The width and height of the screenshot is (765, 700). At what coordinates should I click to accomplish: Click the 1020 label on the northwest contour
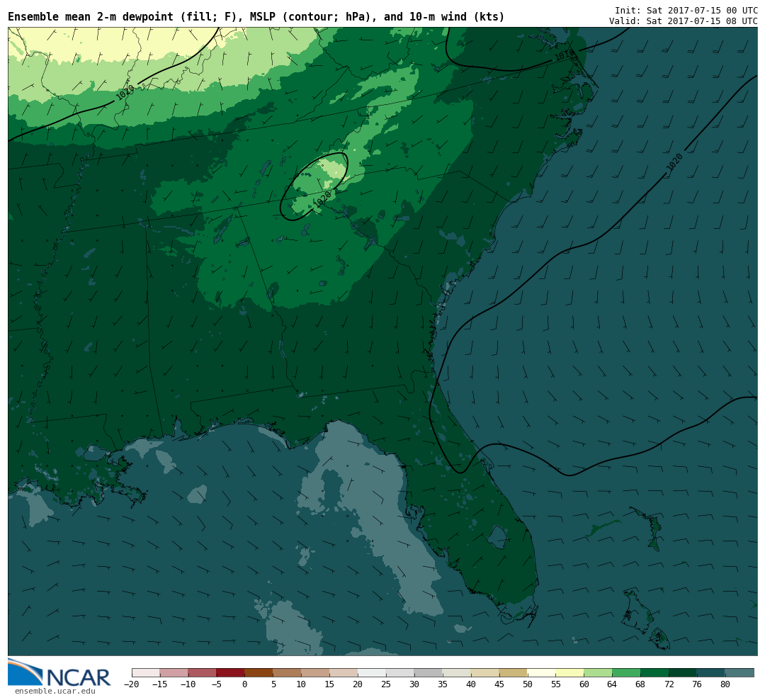pyautogui.click(x=125, y=92)
